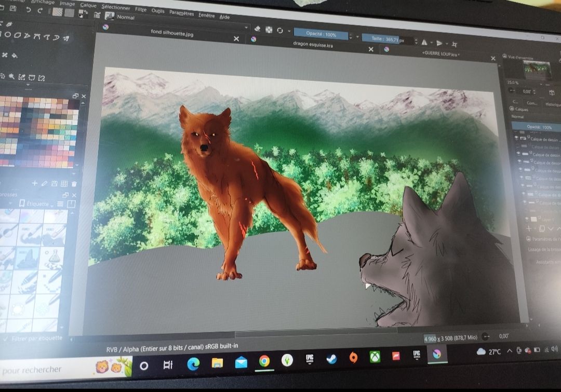Click the foreground/background color selector
The height and width of the screenshot is (392, 561).
[83, 14]
